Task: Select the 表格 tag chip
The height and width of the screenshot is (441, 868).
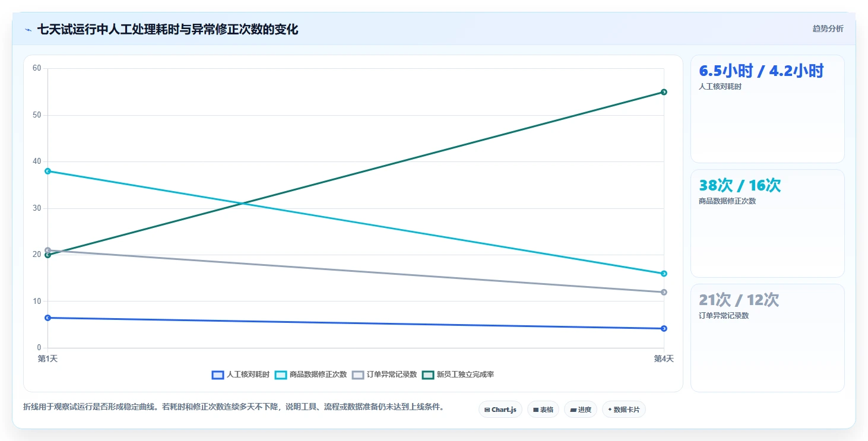Action: pyautogui.click(x=543, y=410)
